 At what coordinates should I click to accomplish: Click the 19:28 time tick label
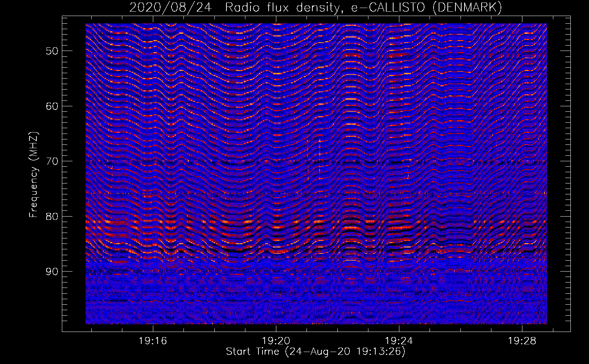click(522, 341)
